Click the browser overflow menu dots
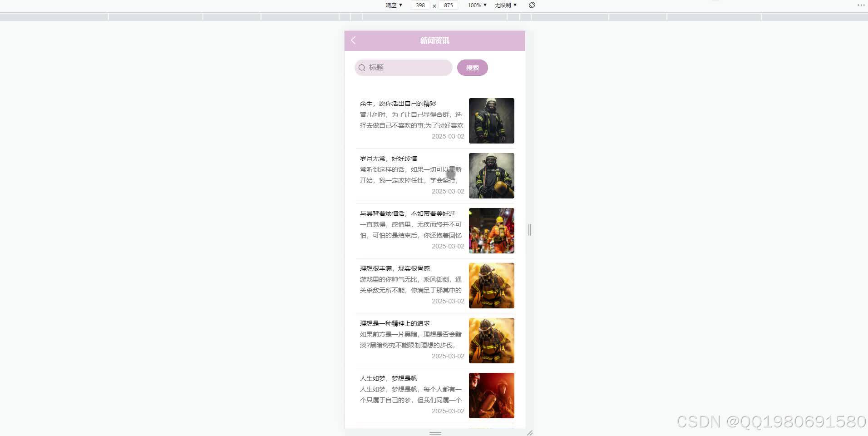 tap(861, 5)
